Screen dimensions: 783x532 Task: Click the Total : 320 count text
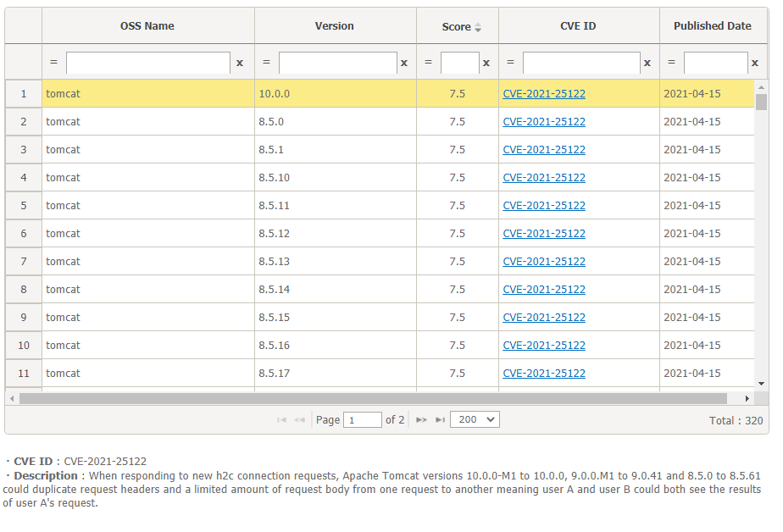[x=736, y=421]
